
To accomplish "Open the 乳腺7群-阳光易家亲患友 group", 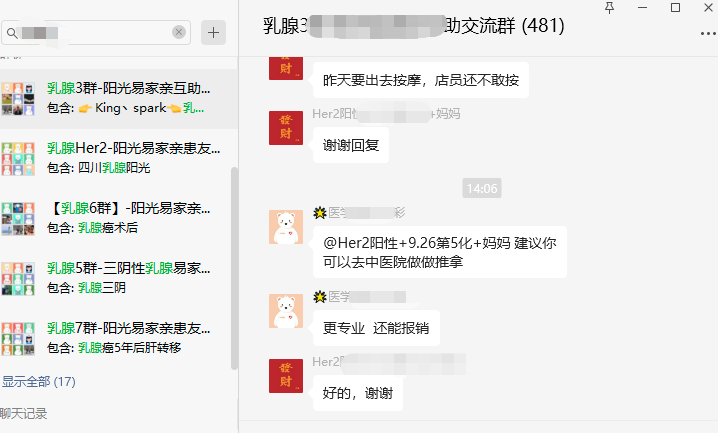I will tap(119, 338).
